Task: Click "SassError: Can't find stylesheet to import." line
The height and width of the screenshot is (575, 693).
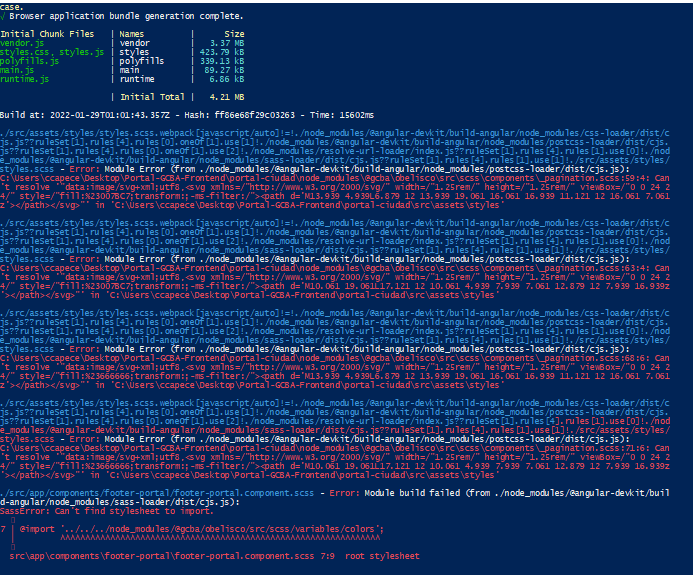Action: click(x=107, y=511)
